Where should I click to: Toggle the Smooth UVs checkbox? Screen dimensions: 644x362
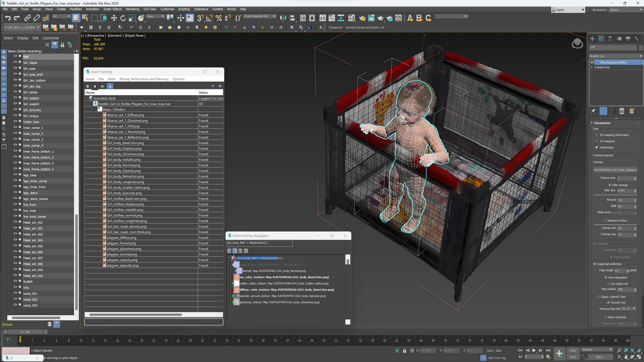coord(608,303)
